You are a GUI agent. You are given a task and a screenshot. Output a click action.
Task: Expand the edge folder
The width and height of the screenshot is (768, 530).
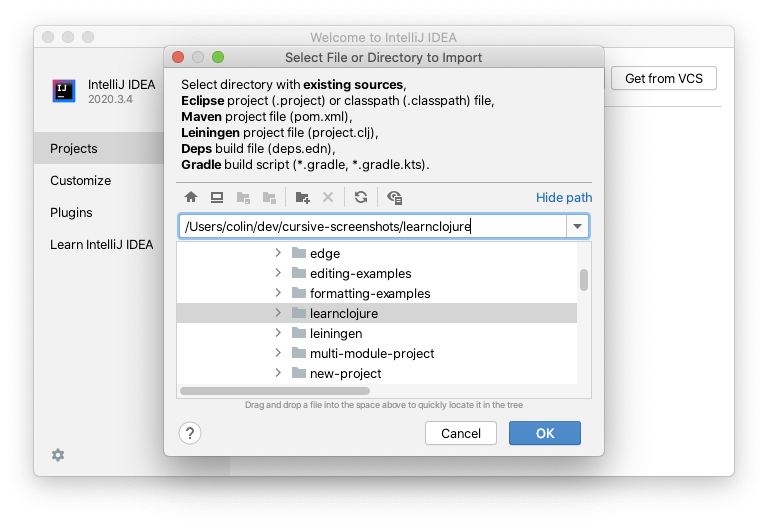[x=278, y=253]
